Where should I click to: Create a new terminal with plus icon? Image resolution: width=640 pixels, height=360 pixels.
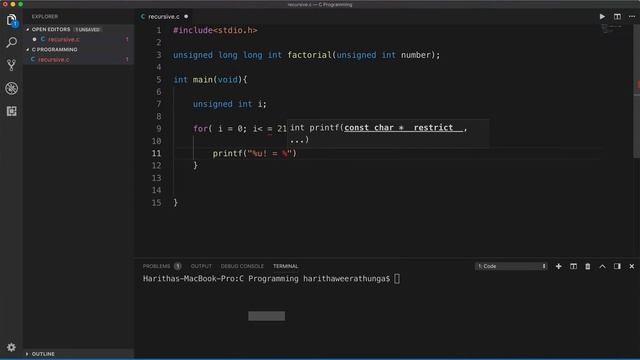[x=558, y=266]
